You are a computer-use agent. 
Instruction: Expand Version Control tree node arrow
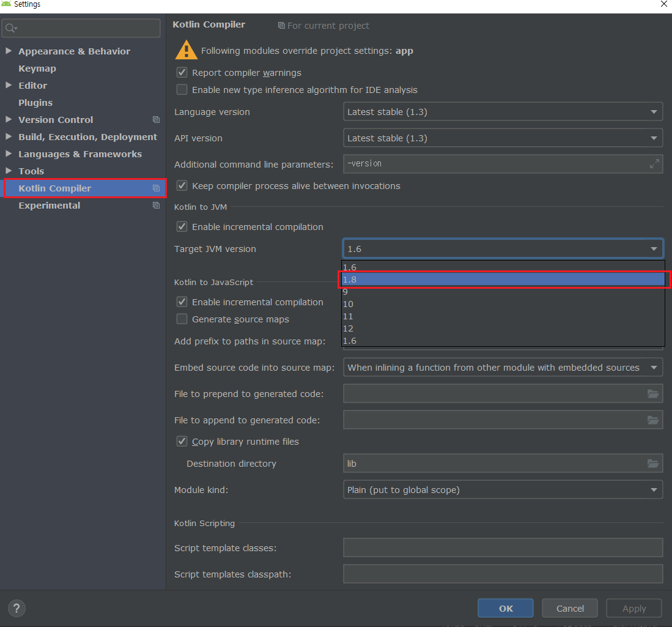[8, 119]
